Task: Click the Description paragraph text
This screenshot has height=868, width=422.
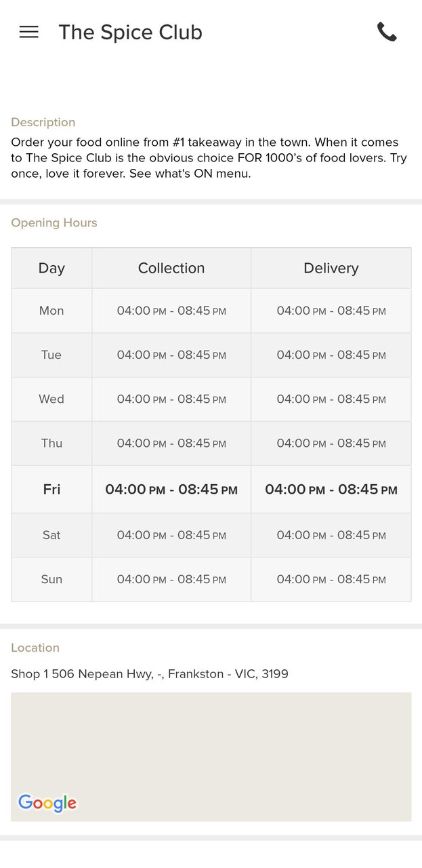Action: click(x=205, y=158)
